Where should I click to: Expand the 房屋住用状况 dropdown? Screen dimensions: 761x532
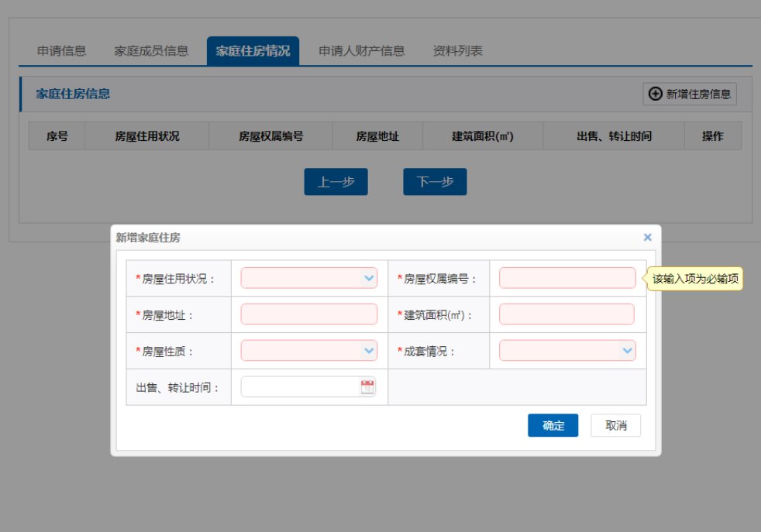pos(369,278)
